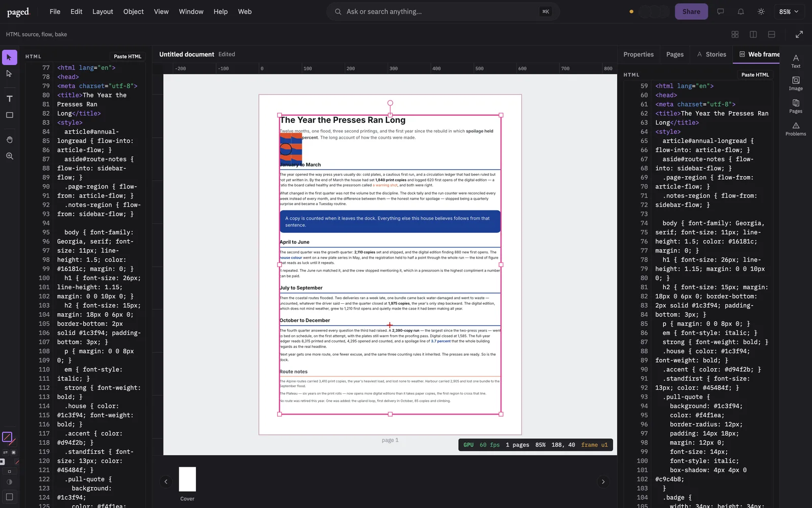Open the Object menu
The width and height of the screenshot is (812, 508).
[x=133, y=12]
